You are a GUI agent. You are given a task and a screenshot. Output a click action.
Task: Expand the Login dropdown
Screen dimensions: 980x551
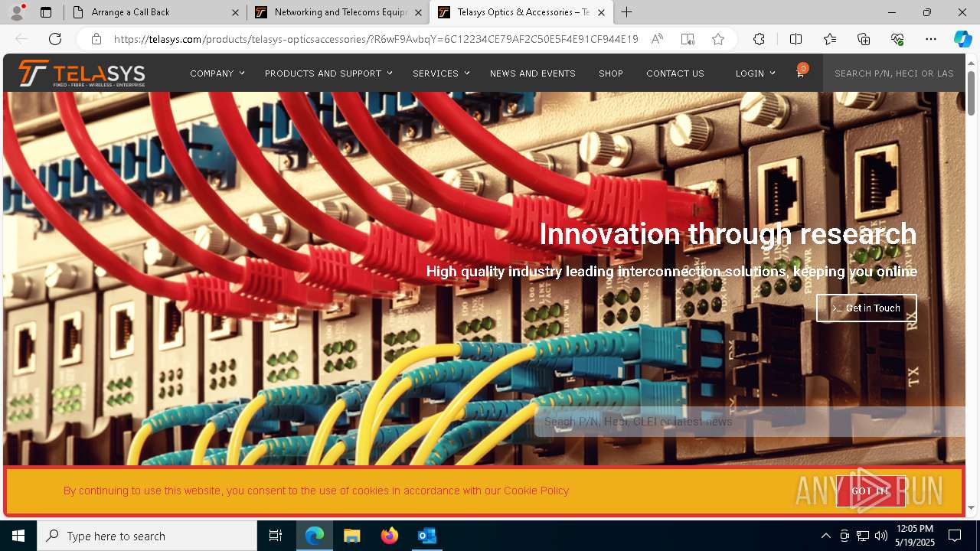tap(756, 73)
